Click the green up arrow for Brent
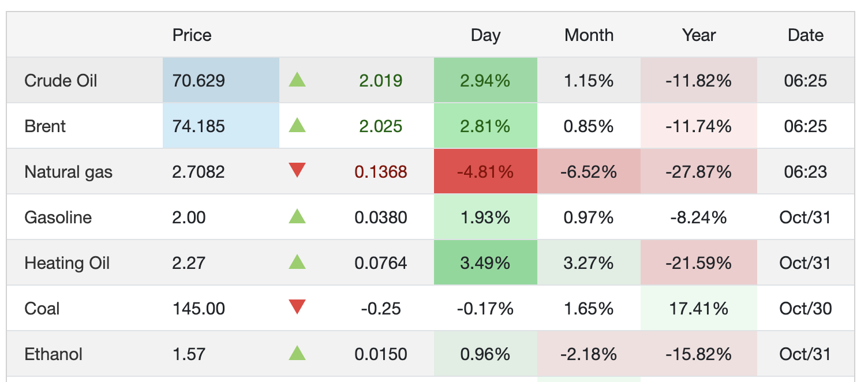The image size is (868, 382). [x=297, y=125]
